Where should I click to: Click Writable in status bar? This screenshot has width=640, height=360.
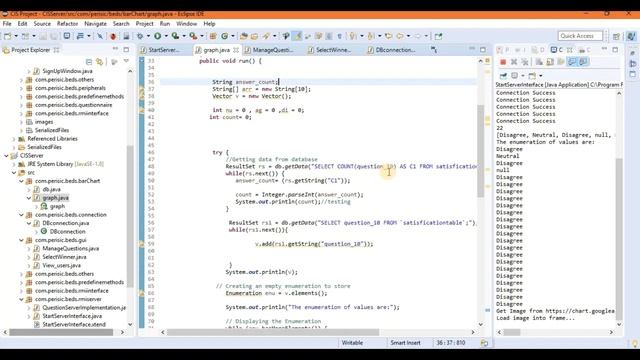click(x=352, y=343)
